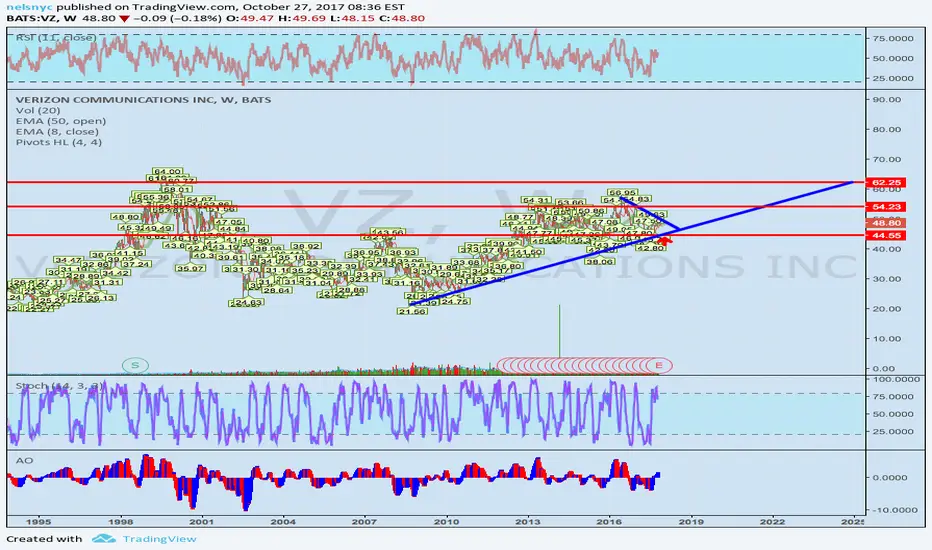
Task: Click the 38.92 pivot high label
Action: point(306,246)
